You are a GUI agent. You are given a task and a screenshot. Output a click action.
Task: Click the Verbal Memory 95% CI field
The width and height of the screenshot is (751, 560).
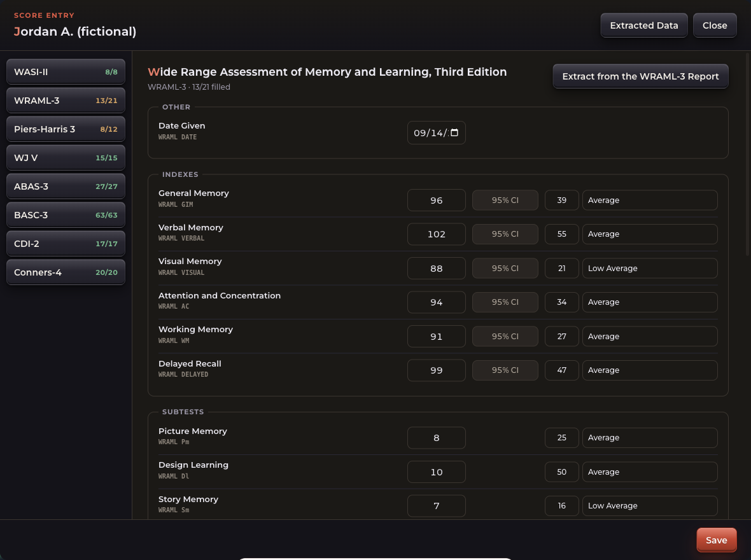click(x=505, y=234)
